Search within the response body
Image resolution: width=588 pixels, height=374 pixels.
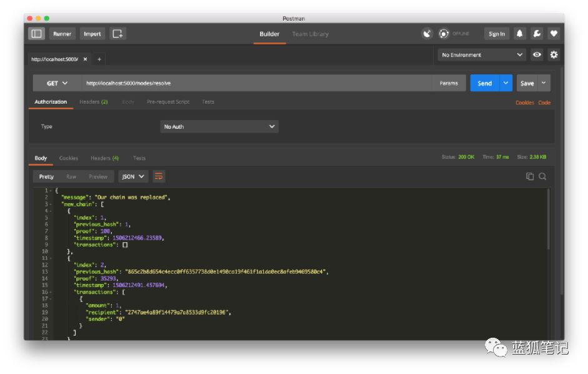(x=542, y=176)
